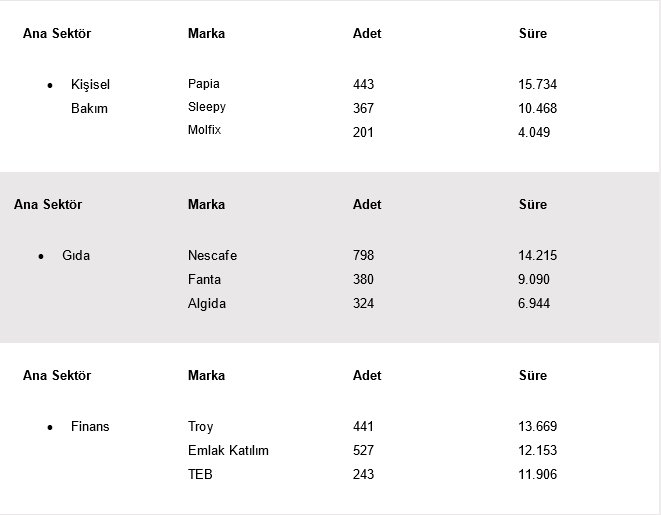Click Emlak Katılım's Adet value 527
Image resolution: width=661 pixels, height=515 pixels.
point(363,451)
